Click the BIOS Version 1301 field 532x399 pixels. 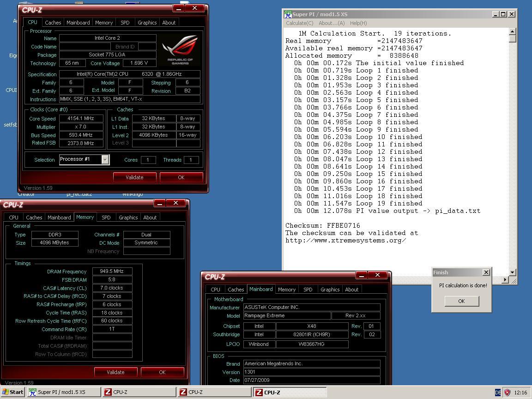312,372
